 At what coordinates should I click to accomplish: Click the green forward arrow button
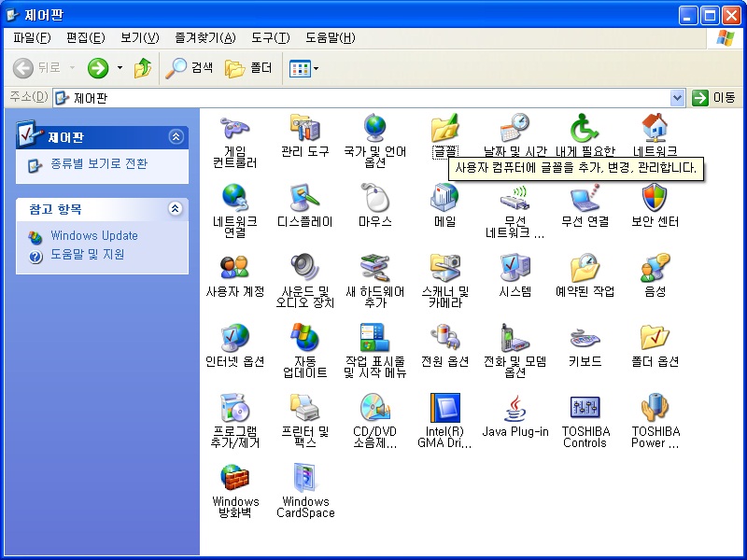click(x=98, y=68)
